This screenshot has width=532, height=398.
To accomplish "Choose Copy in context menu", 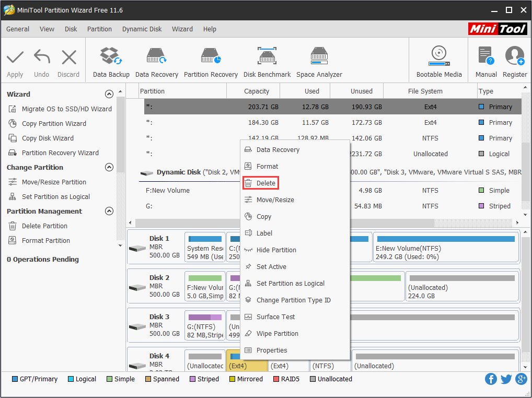I will point(295,216).
